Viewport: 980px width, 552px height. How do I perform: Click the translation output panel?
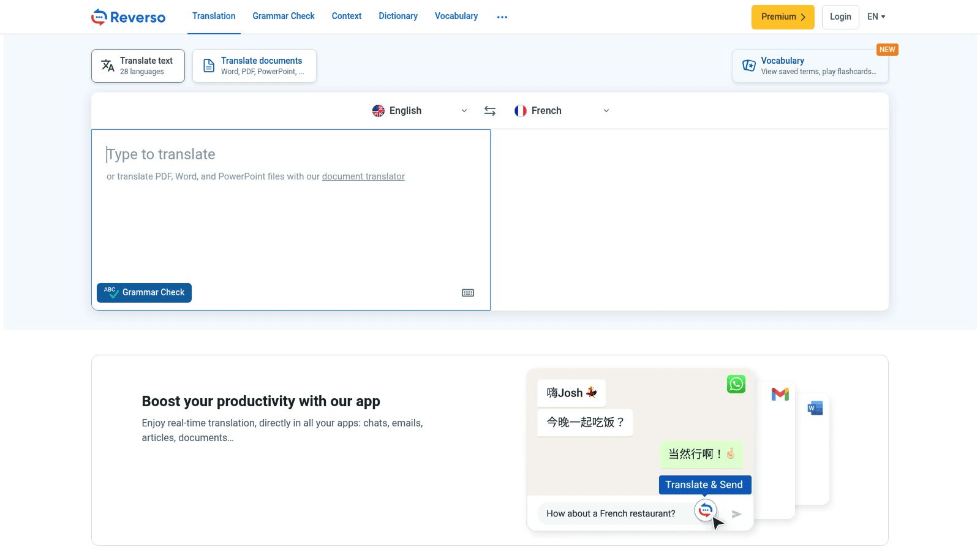coord(690,220)
